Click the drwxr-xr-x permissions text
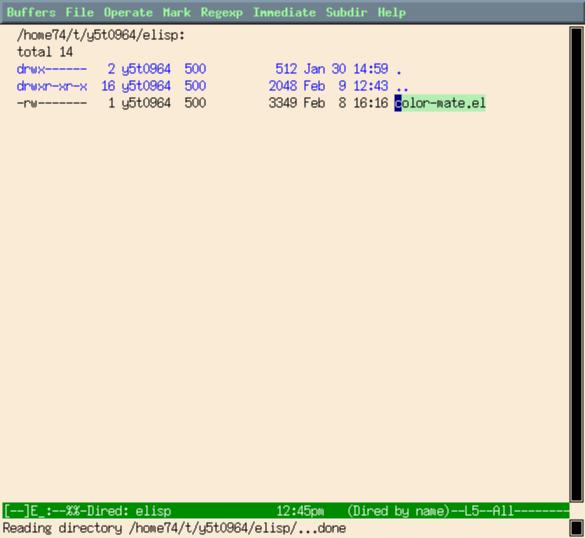This screenshot has width=585, height=538. [x=52, y=86]
